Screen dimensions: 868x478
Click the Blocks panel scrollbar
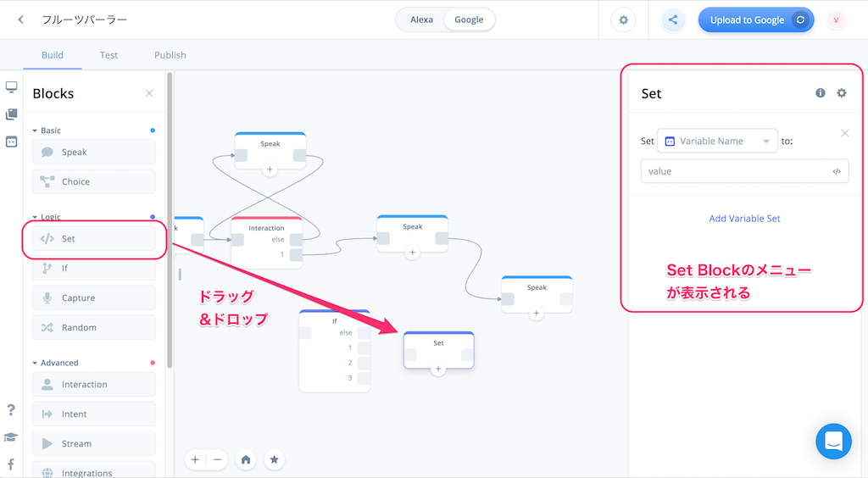[170, 220]
